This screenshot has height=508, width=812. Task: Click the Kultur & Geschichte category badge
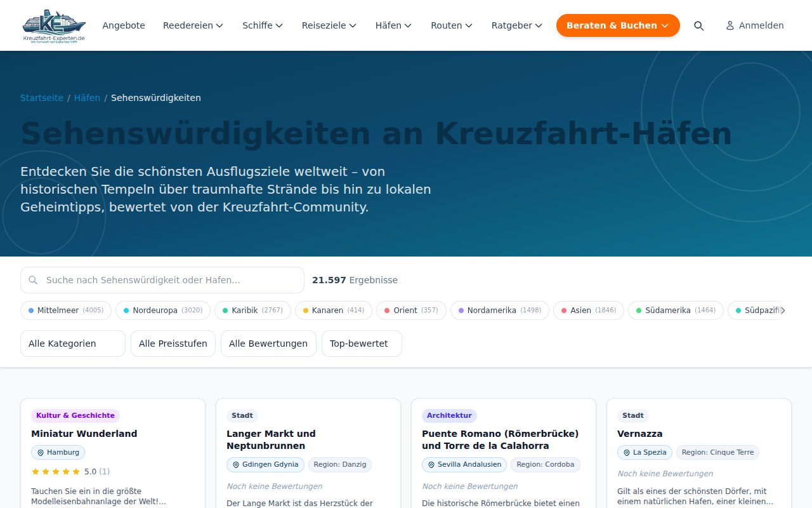pos(75,416)
